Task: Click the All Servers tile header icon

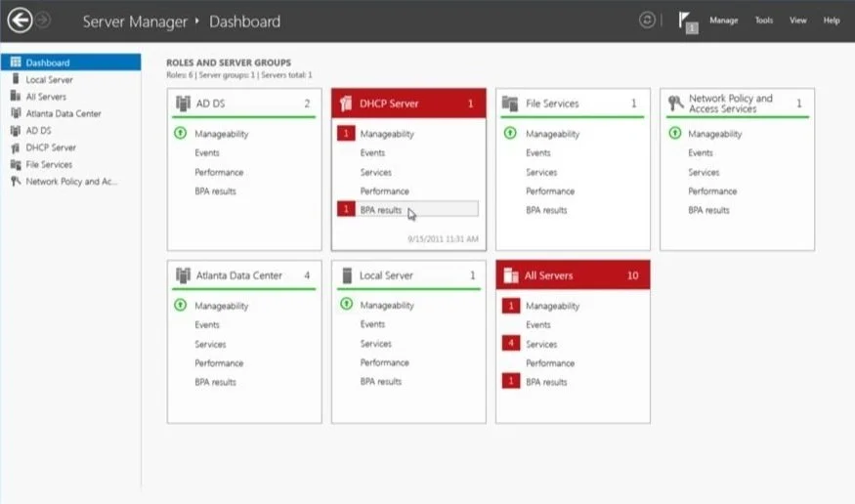Action: point(511,275)
